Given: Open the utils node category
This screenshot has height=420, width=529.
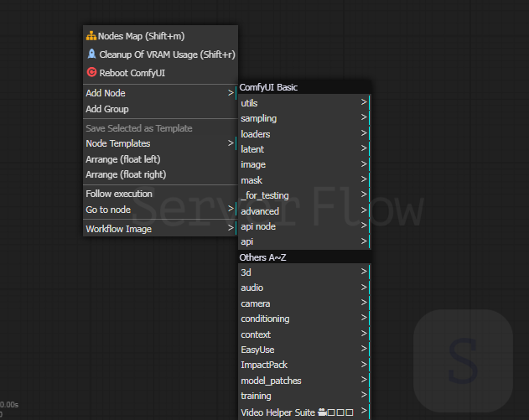Looking at the screenshot, I should tap(304, 103).
